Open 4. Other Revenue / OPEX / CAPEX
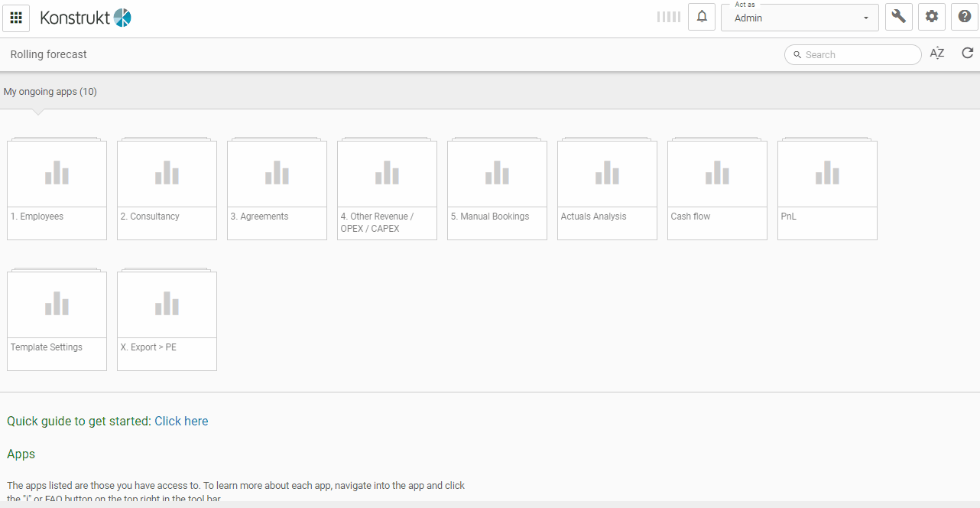The image size is (980, 508). click(387, 190)
